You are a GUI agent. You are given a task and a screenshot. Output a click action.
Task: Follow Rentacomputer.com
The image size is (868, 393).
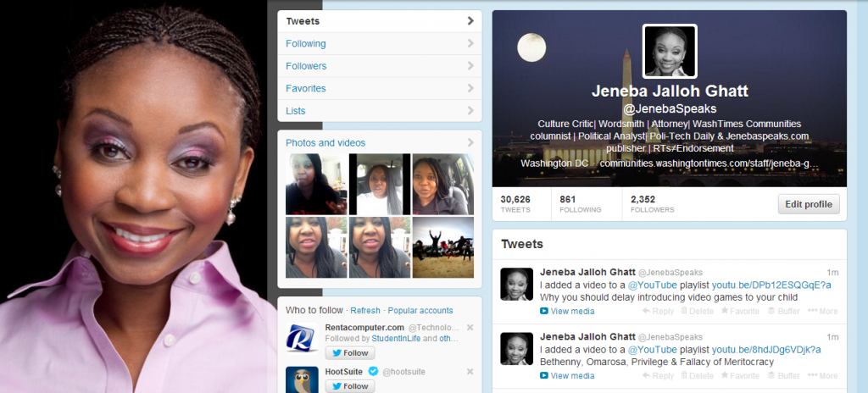[350, 353]
